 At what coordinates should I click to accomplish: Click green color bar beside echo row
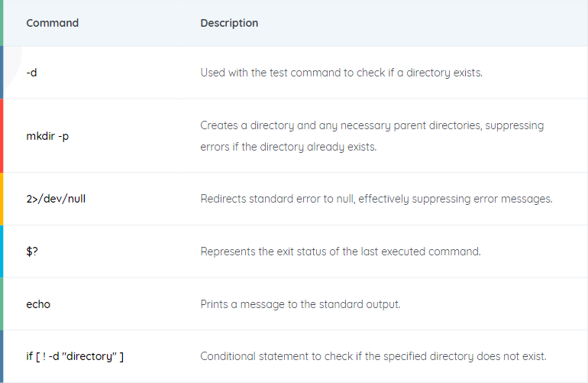pos(2,304)
